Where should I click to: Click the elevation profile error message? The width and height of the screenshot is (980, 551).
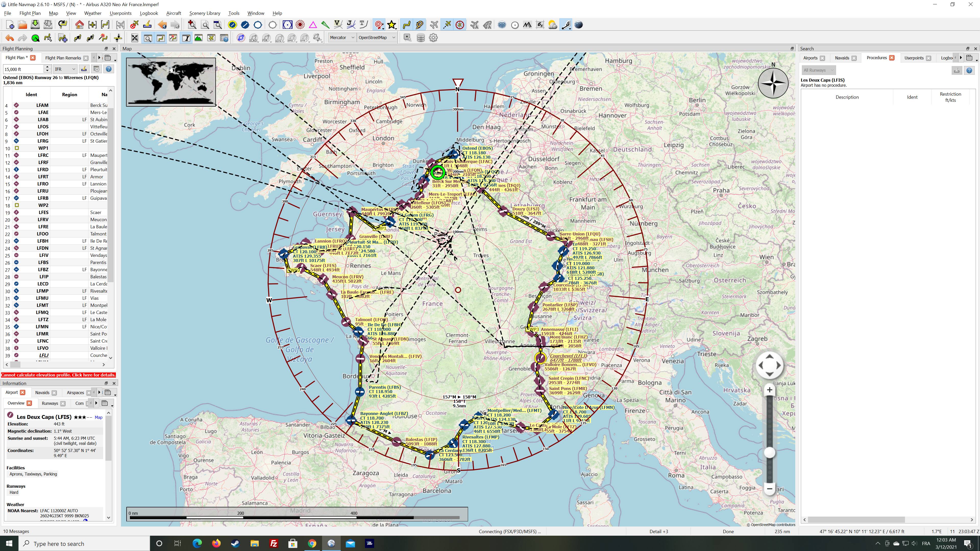pyautogui.click(x=58, y=375)
